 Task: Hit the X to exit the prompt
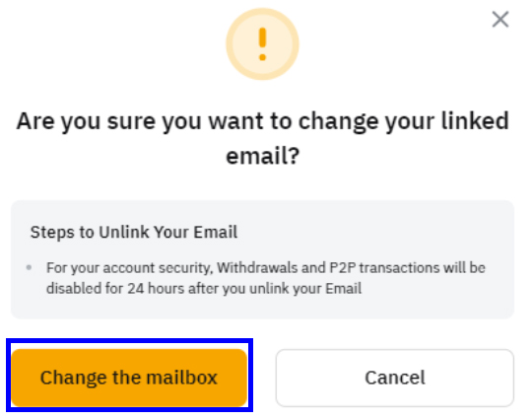pyautogui.click(x=500, y=20)
